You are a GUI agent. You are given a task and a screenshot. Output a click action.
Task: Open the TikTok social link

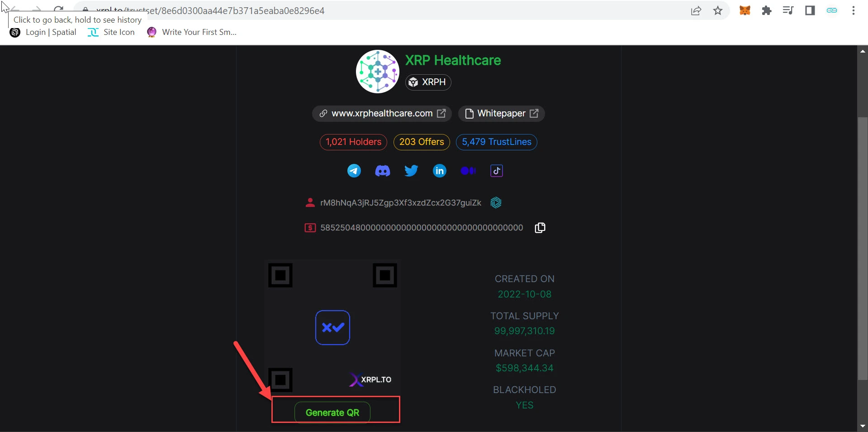(497, 171)
